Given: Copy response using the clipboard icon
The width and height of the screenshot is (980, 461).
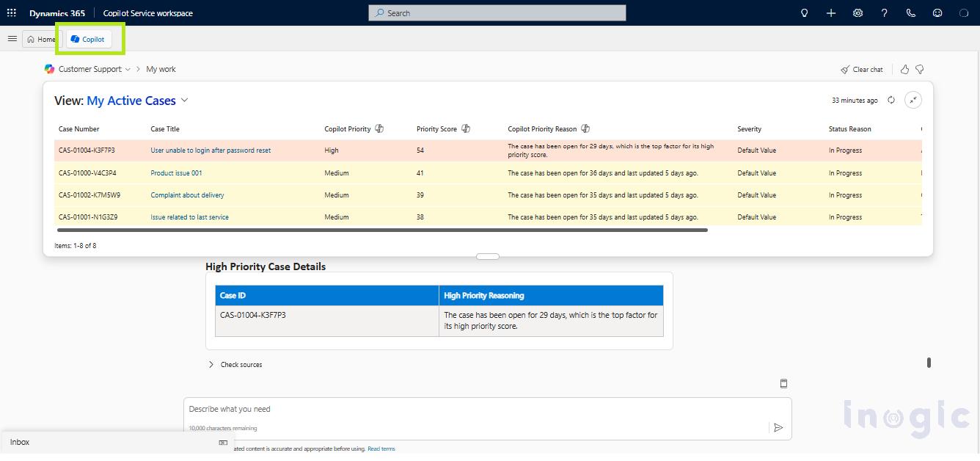Looking at the screenshot, I should tap(783, 383).
